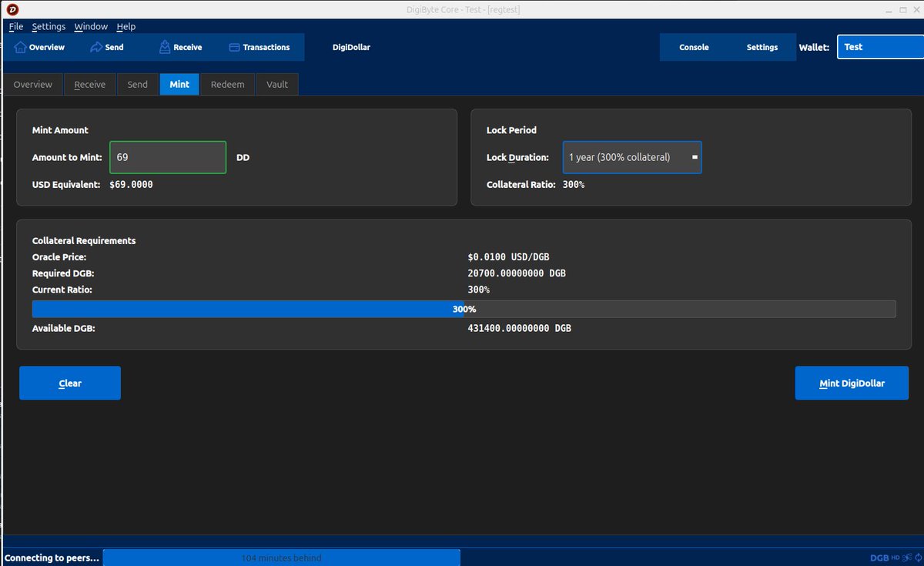Click the 300% value beside the Current Ratio label

pos(478,290)
